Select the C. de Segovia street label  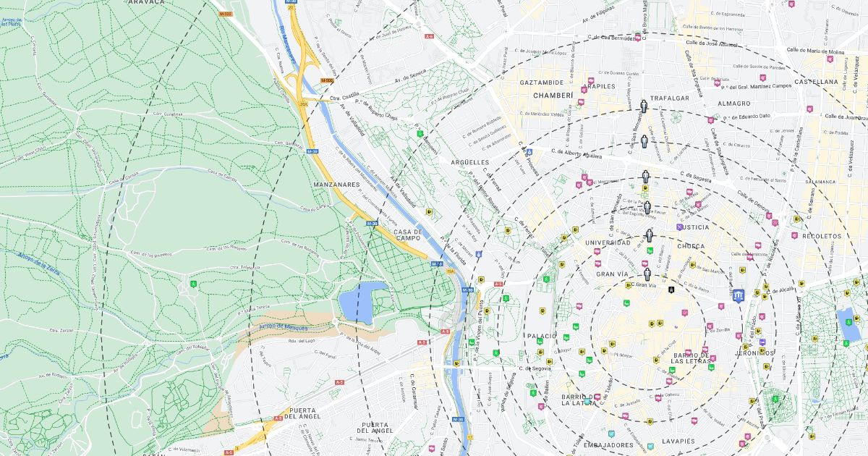pyautogui.click(x=536, y=368)
